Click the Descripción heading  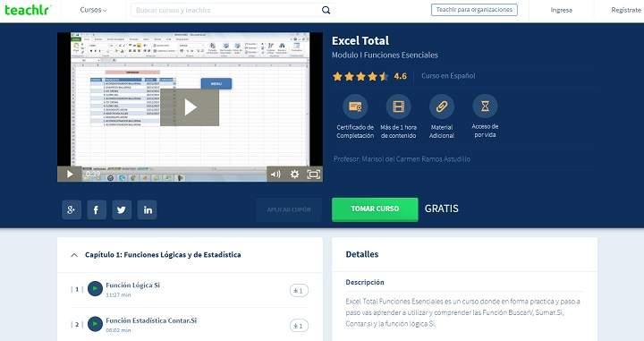point(365,282)
